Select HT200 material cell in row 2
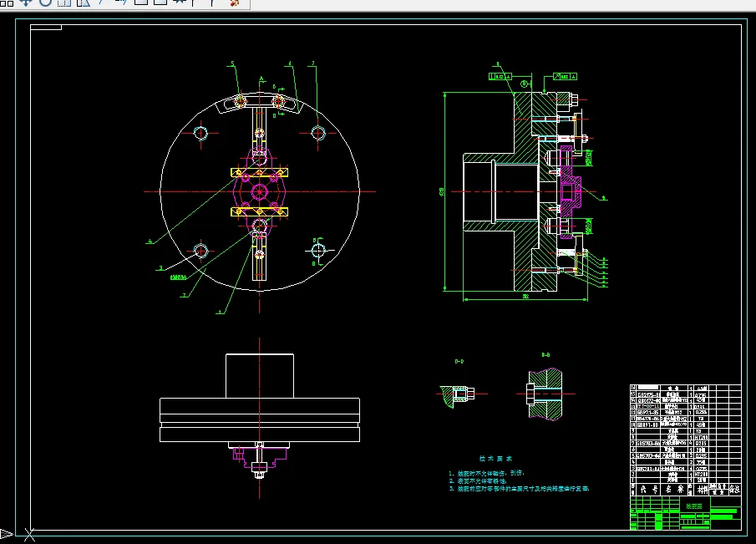 (x=702, y=475)
